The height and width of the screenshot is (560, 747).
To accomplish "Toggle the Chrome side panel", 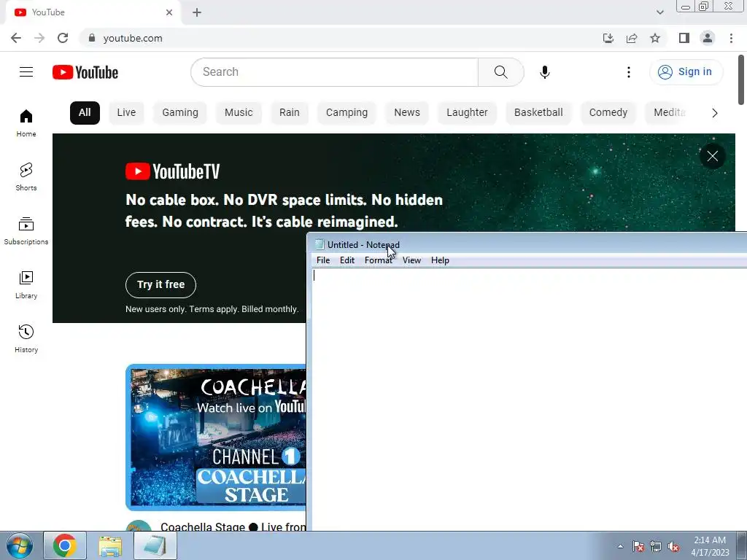I will point(684,38).
